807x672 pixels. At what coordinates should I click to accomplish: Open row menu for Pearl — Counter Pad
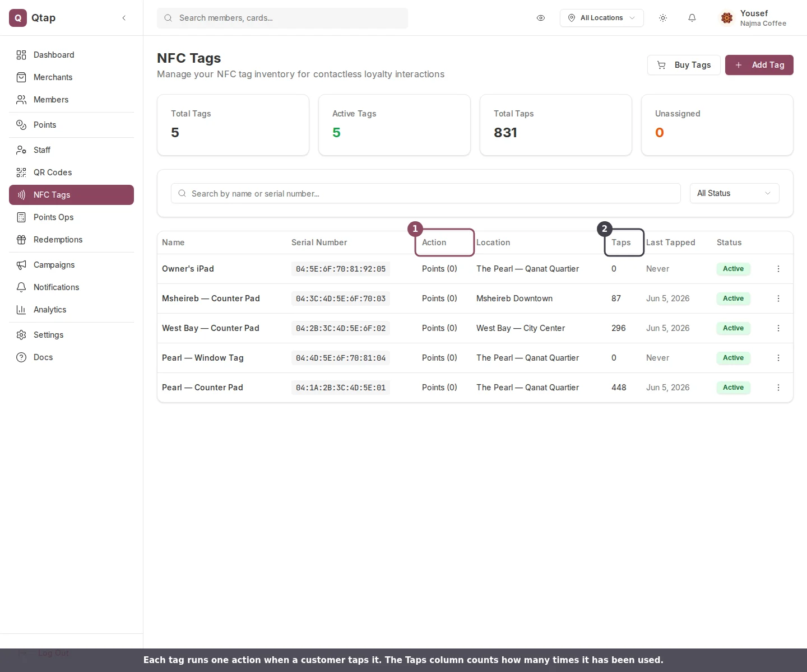click(778, 388)
